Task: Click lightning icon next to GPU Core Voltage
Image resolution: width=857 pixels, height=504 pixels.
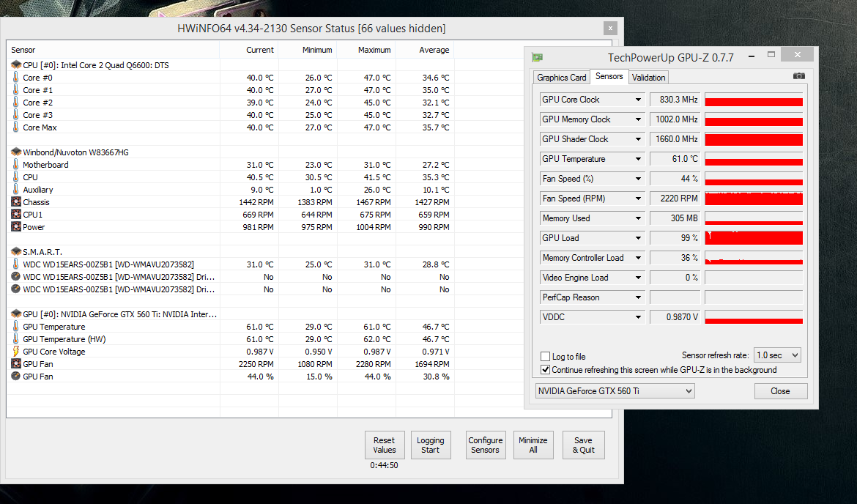Action: (16, 351)
